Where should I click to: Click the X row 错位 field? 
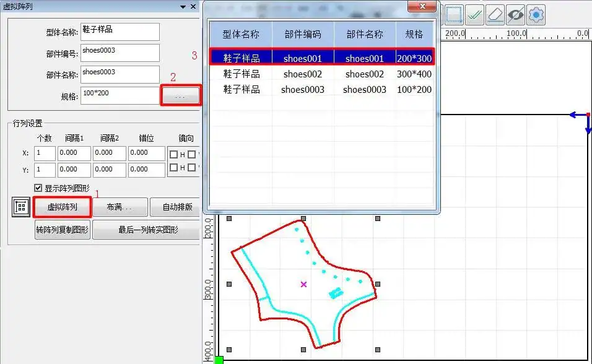coord(147,154)
